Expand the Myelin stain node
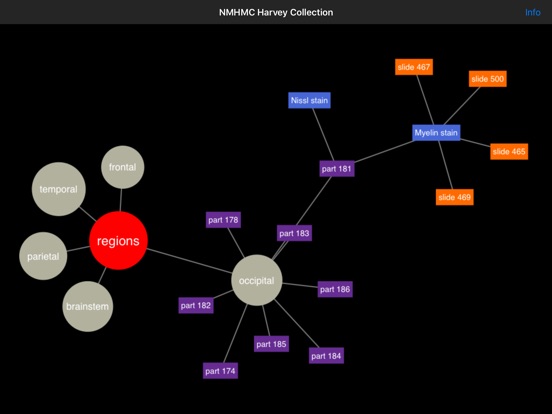552x414 pixels. click(436, 133)
